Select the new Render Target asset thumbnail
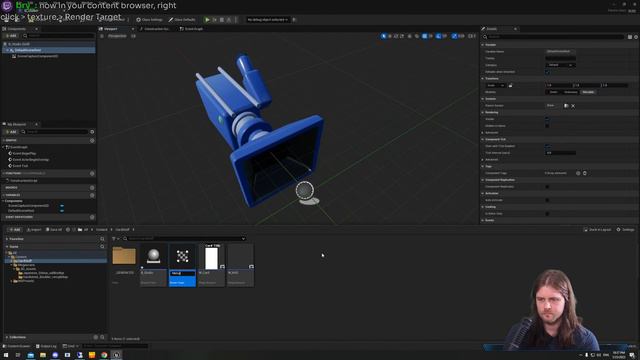This screenshot has height=360, width=640. point(182,256)
